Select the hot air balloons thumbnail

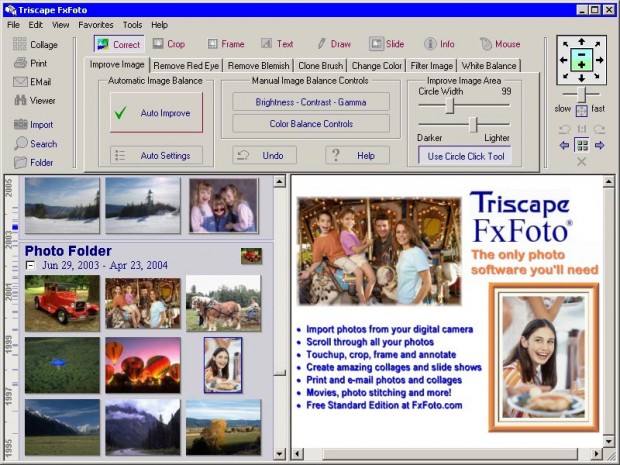pyautogui.click(x=143, y=365)
